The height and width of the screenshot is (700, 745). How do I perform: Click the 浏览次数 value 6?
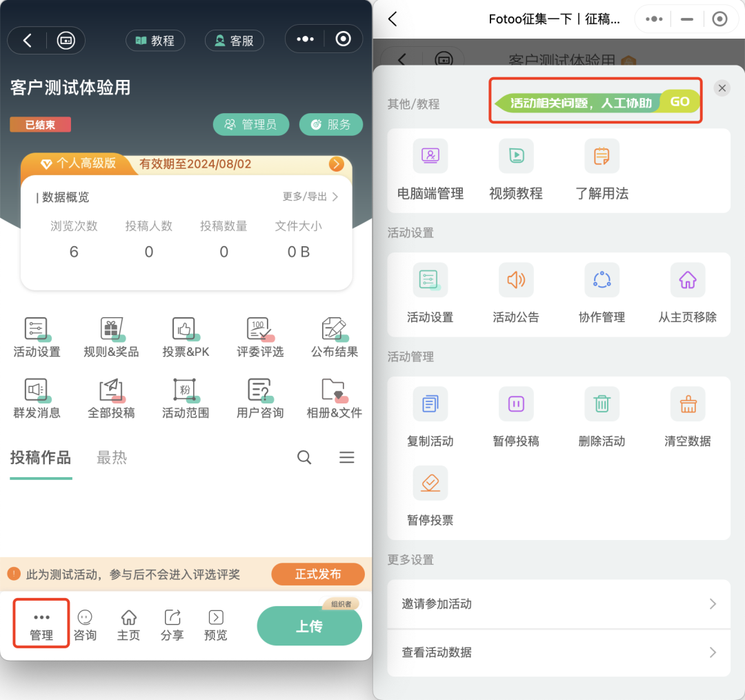click(74, 252)
